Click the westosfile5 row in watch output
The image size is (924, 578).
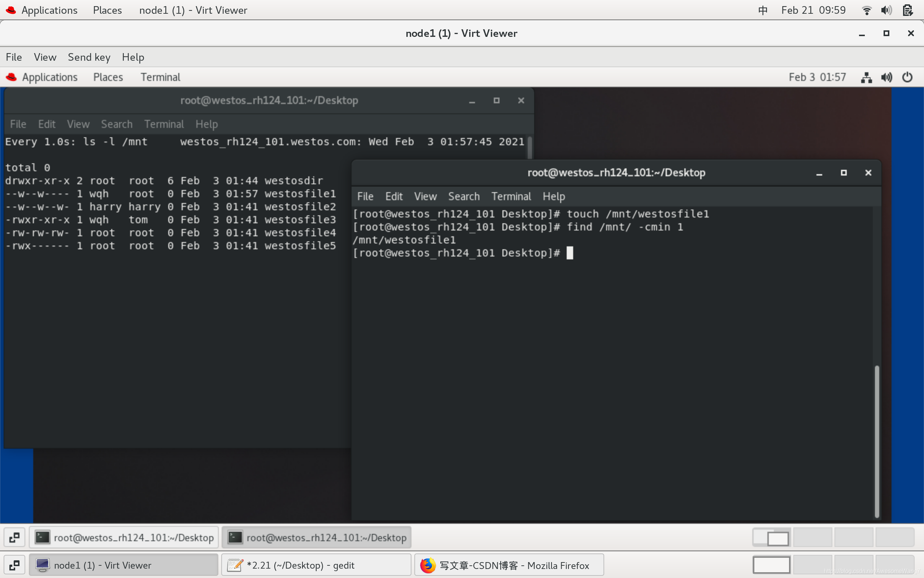point(171,246)
